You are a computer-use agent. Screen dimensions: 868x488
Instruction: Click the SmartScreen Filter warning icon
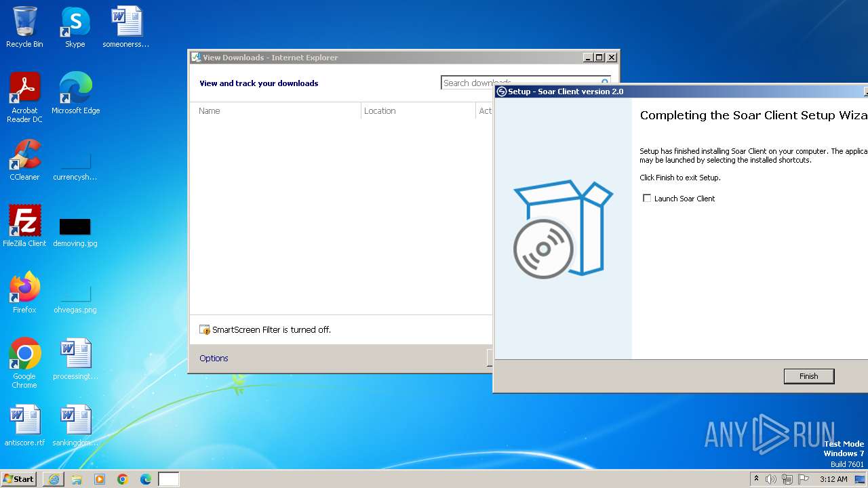(x=205, y=330)
